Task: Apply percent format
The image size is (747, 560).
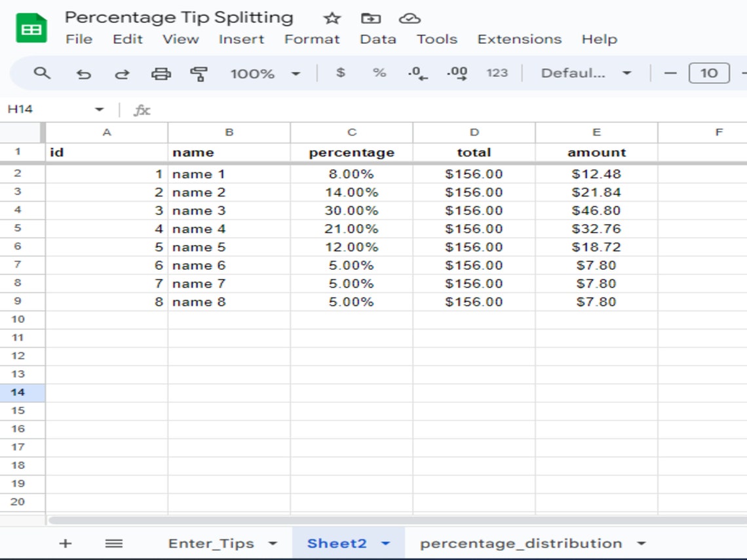Action: [379, 73]
